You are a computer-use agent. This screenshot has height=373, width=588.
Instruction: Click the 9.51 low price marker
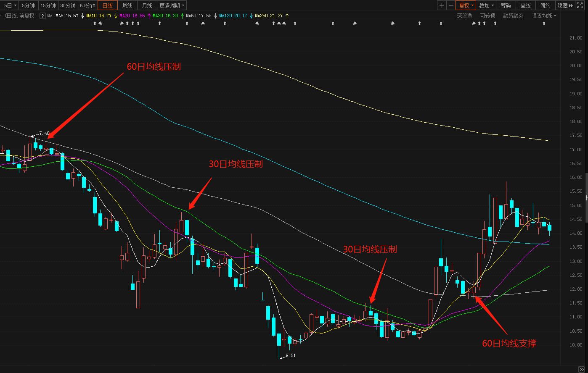[290, 355]
